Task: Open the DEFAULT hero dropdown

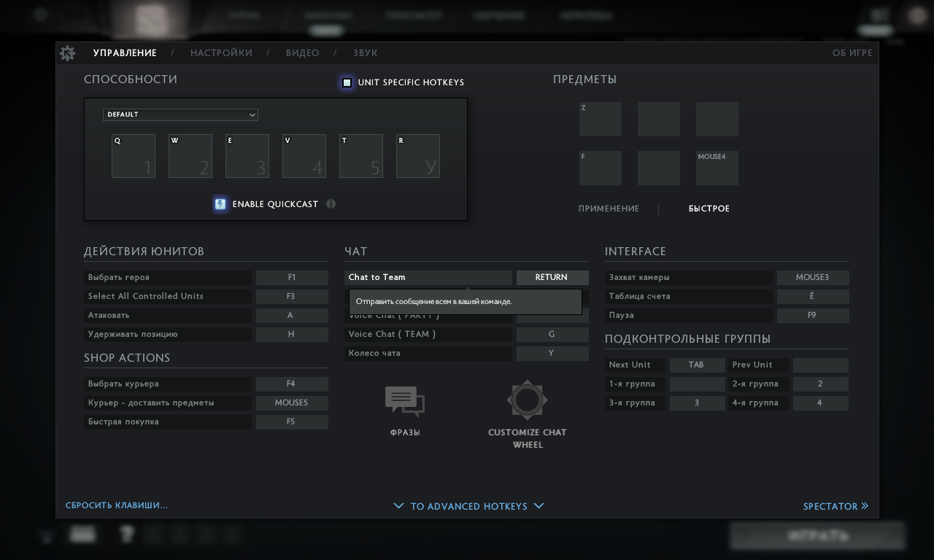Action: (180, 114)
